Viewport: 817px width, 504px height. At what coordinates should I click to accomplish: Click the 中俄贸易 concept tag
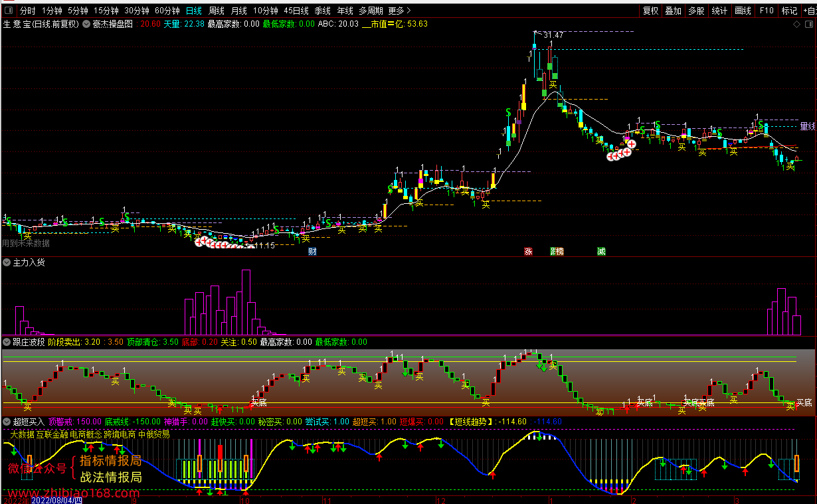(154, 434)
